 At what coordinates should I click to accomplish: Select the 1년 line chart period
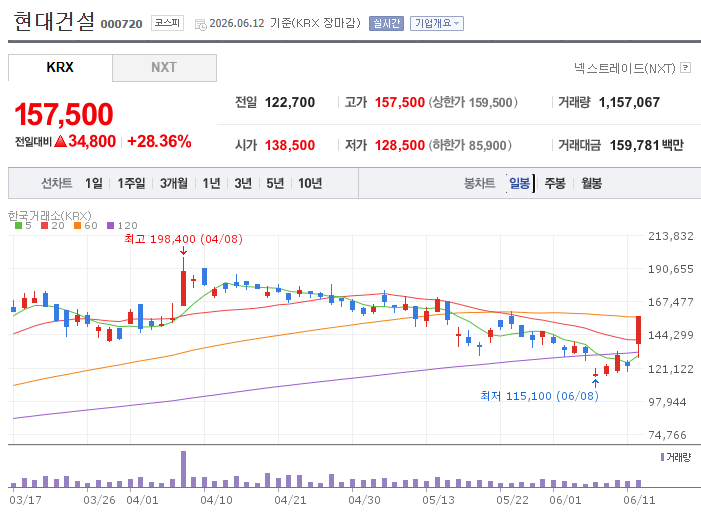211,183
